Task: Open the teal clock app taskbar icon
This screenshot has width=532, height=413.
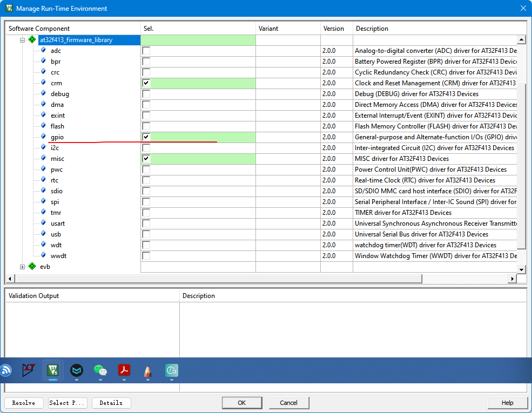Action: pos(172,370)
